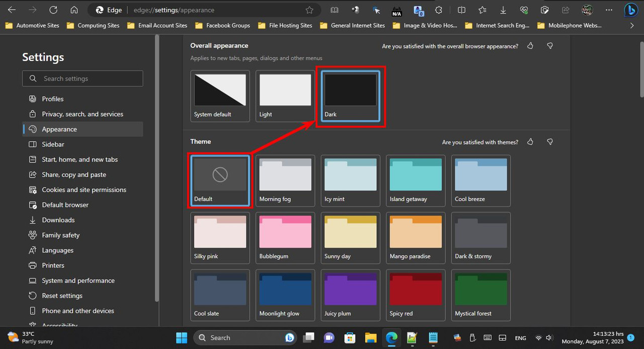Select Dark overall appearance

pos(351,96)
